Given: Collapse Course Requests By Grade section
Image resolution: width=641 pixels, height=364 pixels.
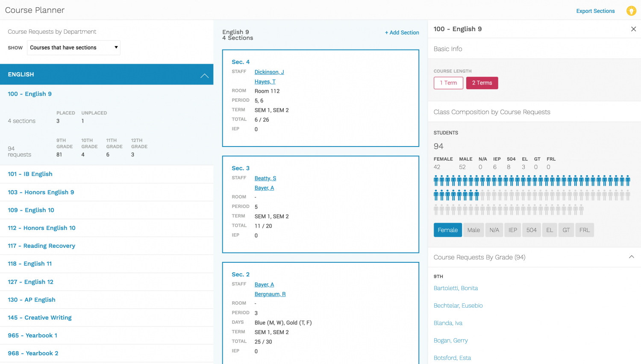Looking at the screenshot, I should click(x=631, y=257).
